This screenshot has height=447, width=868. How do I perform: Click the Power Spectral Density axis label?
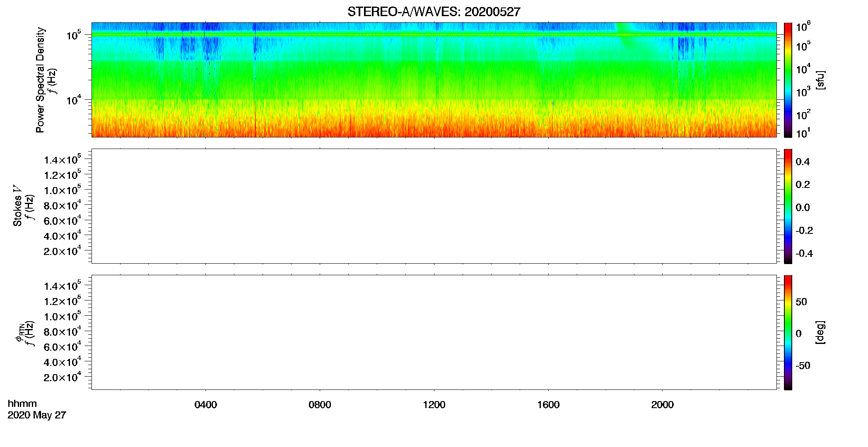[40, 80]
